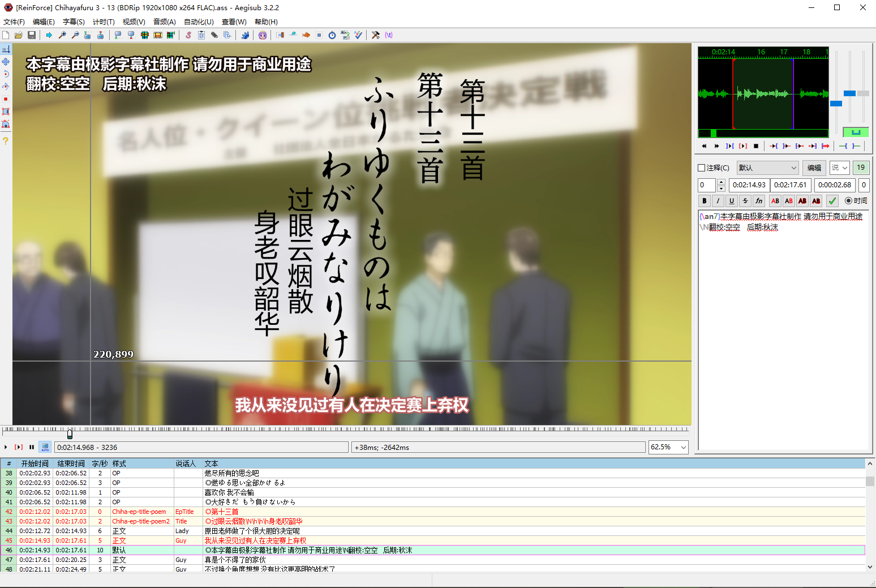Select grid row 44 原田老师做了个很大胆的决定呢
876x588 pixels.
coord(433,531)
